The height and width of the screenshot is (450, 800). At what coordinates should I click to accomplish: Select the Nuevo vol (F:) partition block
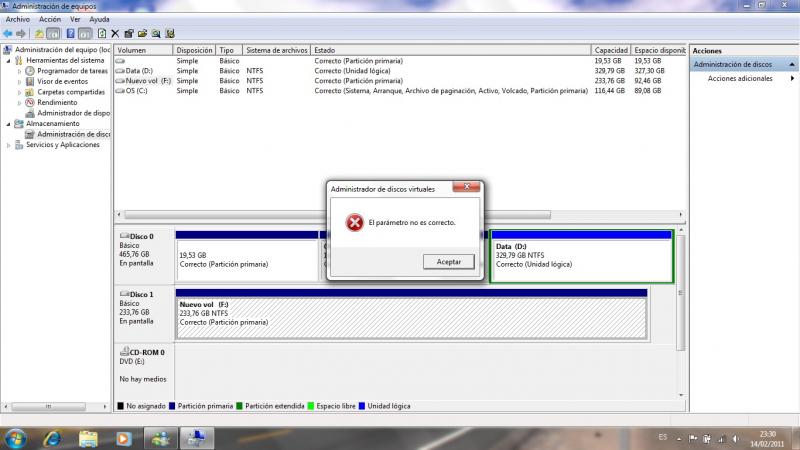411,314
